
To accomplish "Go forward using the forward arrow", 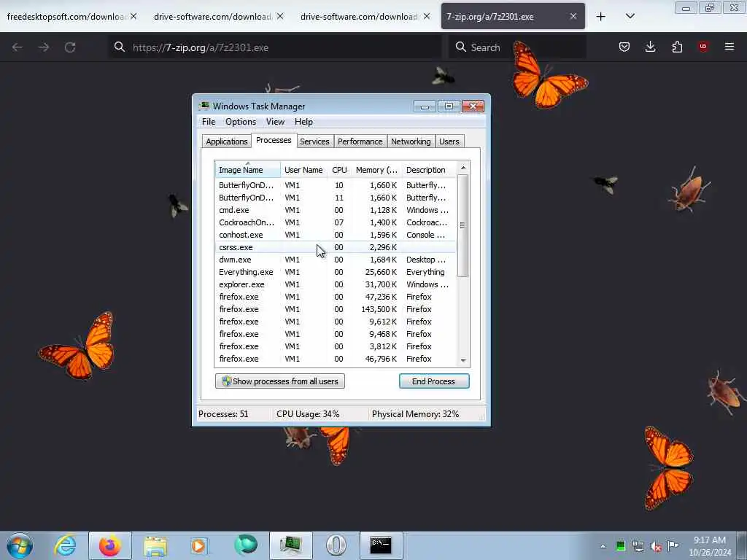I will [x=43, y=47].
